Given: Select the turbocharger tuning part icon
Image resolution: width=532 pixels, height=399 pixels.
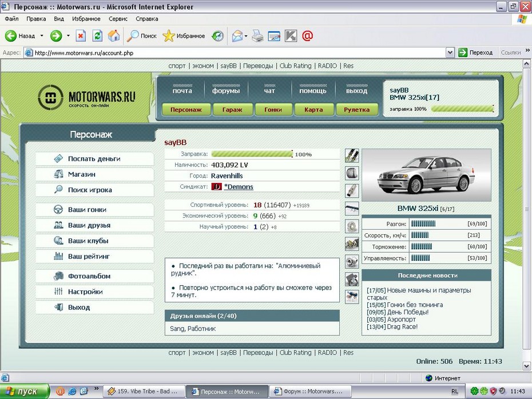Looking at the screenshot, I should pyautogui.click(x=352, y=261).
